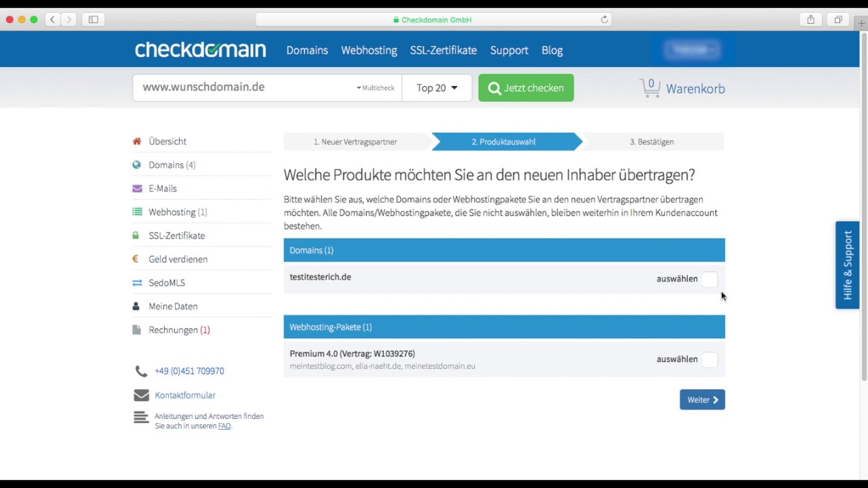Open the FAQ link
868x488 pixels.
click(224, 426)
